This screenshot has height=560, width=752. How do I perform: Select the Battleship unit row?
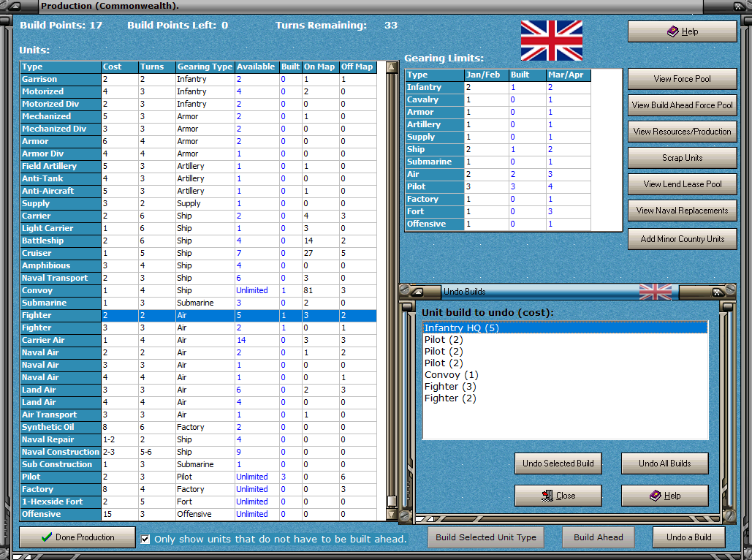coord(198,241)
